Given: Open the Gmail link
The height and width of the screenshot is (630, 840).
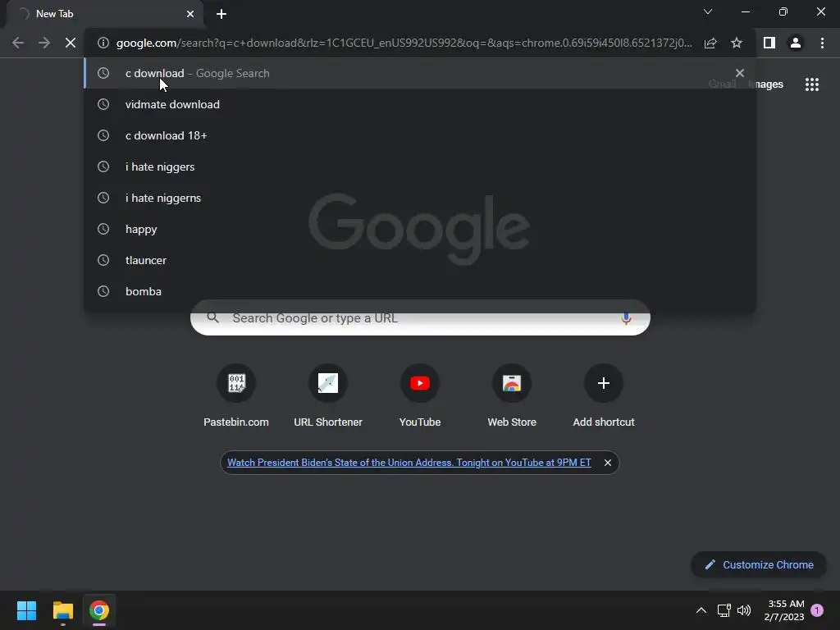Looking at the screenshot, I should click(722, 84).
